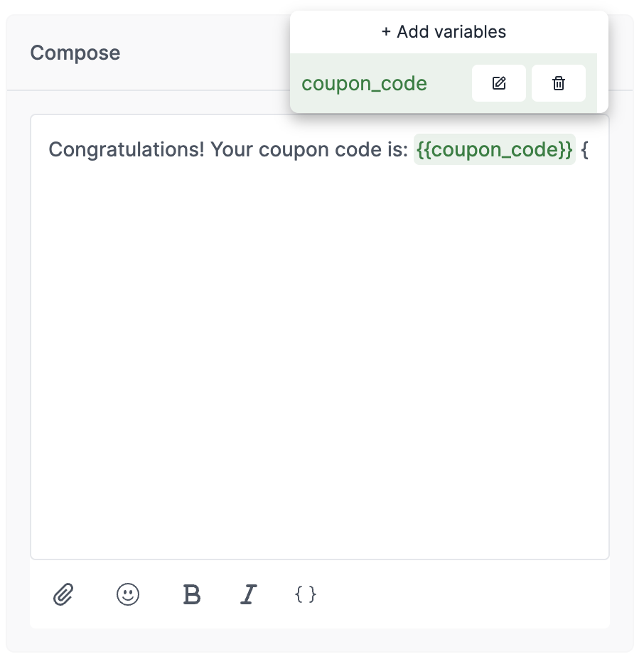Toggle bold formatting with the B icon
Viewport: 644px width, 664px height.
(191, 594)
